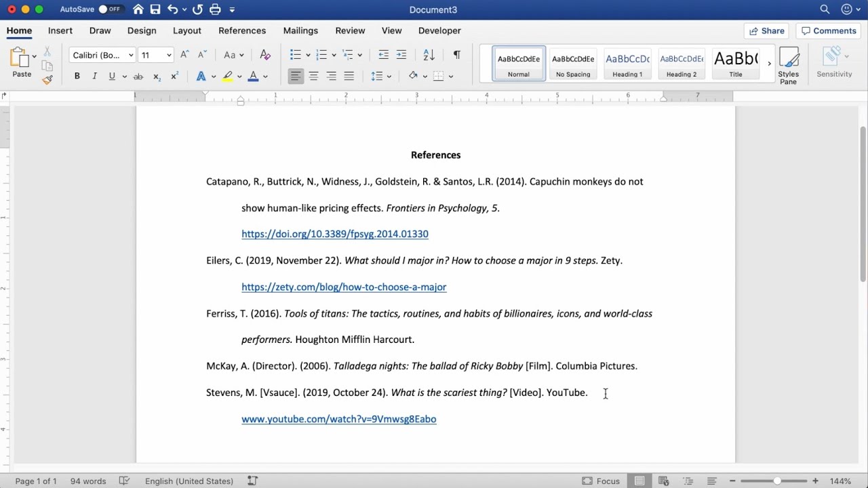
Task: Click the Sort A-Z icon
Action: pos(429,55)
